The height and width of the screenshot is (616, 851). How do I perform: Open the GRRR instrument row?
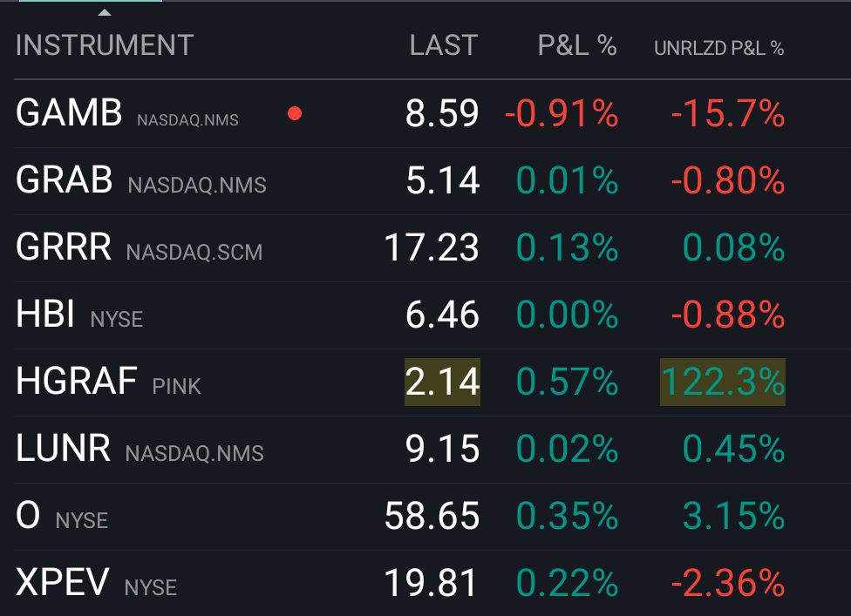point(432,247)
